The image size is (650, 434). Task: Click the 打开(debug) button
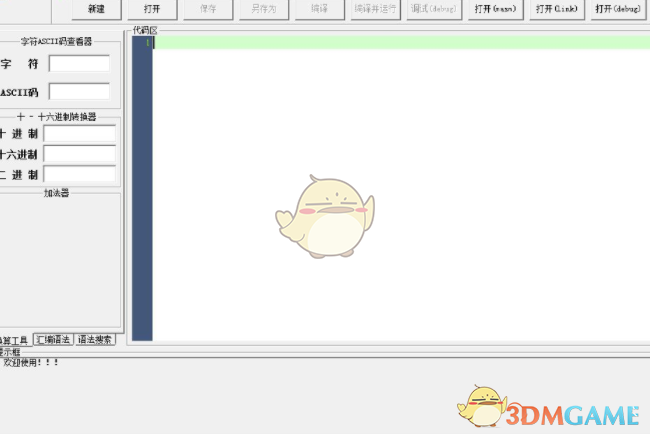(x=618, y=9)
